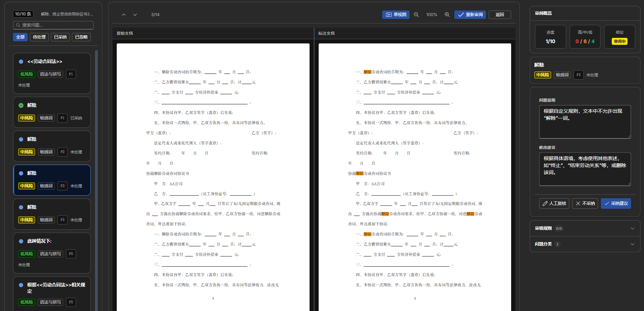
Task: Zoom out with the minus magnifier icon
Action: (x=416, y=15)
